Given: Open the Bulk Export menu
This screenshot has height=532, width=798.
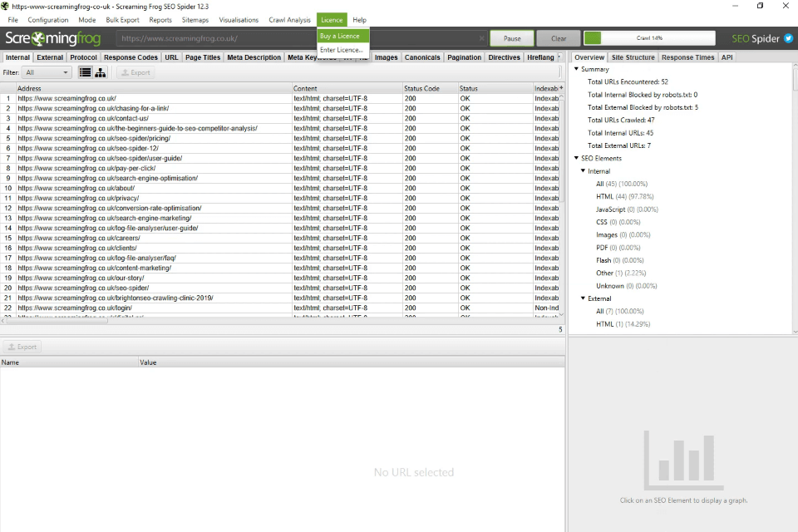Looking at the screenshot, I should [122, 20].
